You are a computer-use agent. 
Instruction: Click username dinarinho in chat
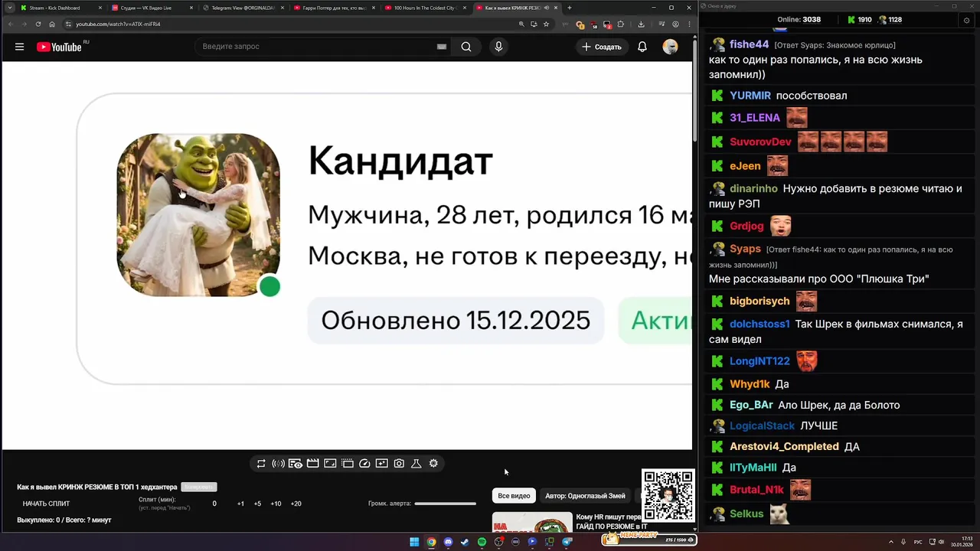point(753,188)
